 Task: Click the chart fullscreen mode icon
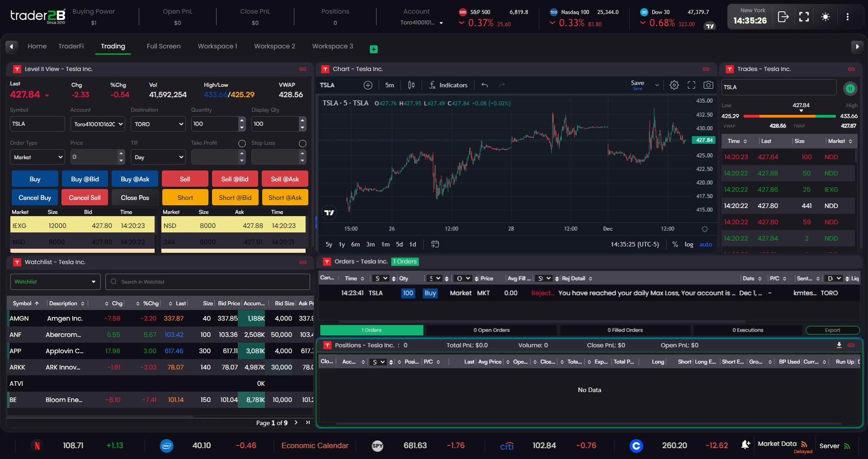point(691,85)
